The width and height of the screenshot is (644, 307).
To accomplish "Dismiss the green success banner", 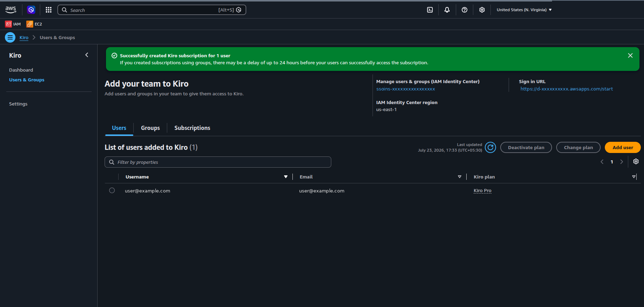I will point(630,56).
